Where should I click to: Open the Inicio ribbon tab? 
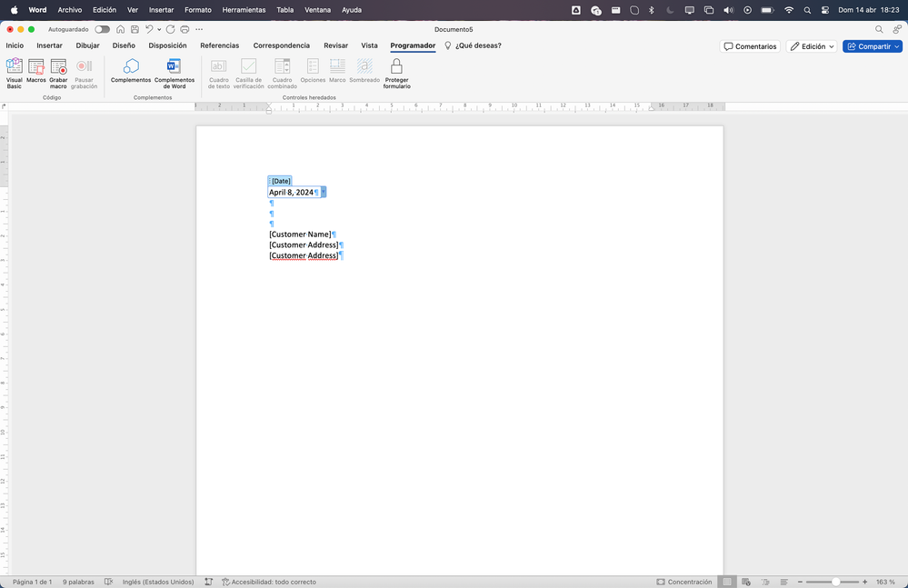click(15, 45)
